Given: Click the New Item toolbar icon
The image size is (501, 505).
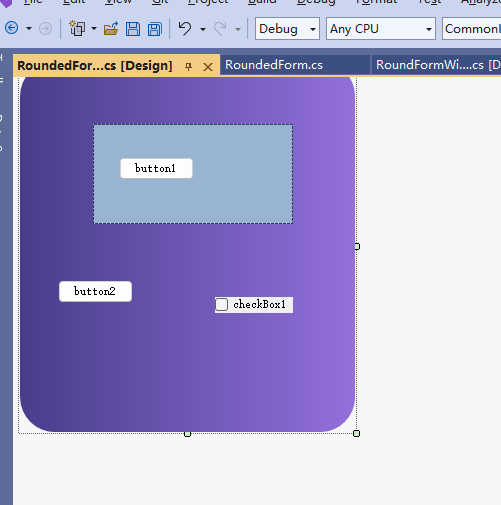Looking at the screenshot, I should (77, 28).
